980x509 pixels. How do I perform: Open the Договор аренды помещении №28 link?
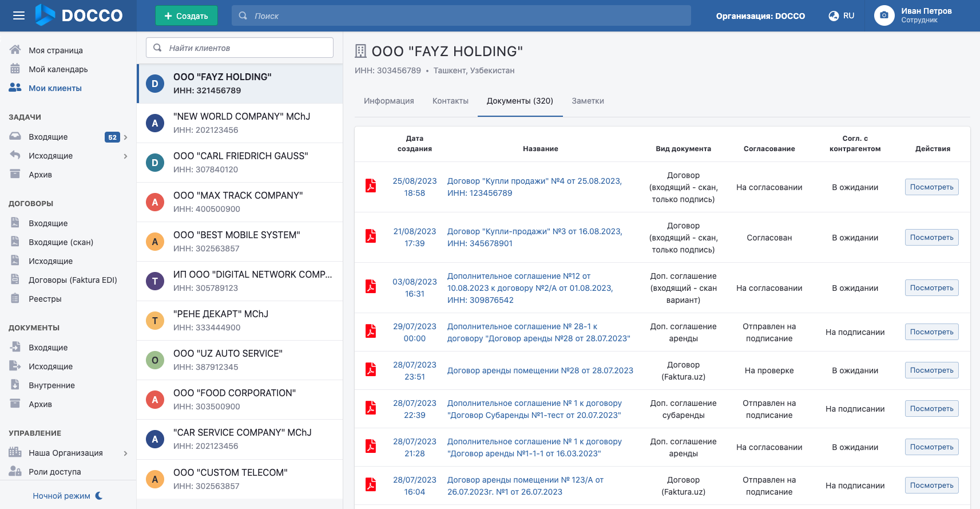[x=540, y=370]
